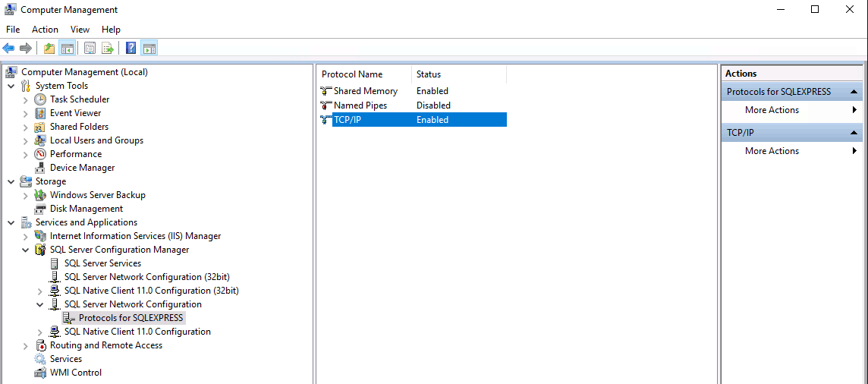Sort by the Protocol Name column header

pos(365,74)
